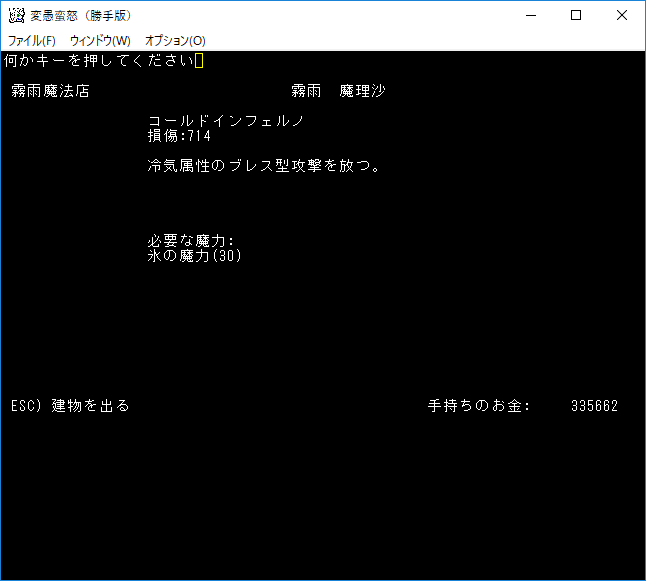
Task: Click the 手持ちのお金: label
Action: tap(479, 406)
